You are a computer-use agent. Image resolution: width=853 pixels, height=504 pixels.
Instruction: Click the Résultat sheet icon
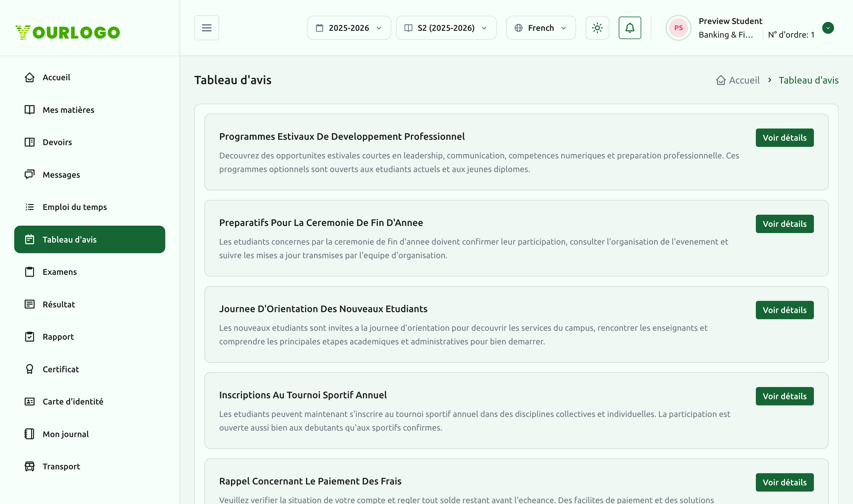pos(30,304)
